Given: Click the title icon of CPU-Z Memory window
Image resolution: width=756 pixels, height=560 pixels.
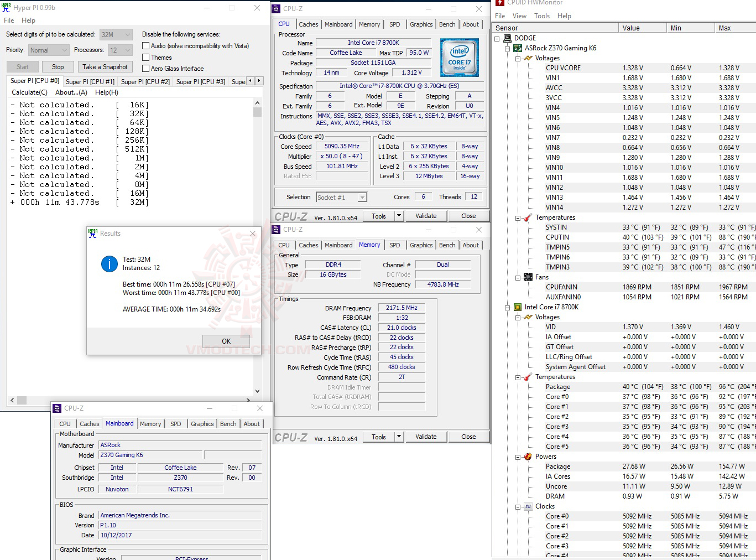Looking at the screenshot, I should tap(277, 230).
